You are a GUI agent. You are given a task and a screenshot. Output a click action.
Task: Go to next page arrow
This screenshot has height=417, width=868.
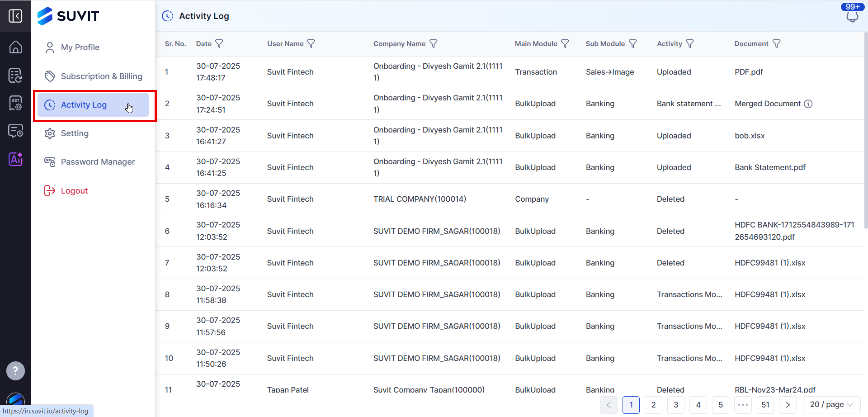click(788, 405)
